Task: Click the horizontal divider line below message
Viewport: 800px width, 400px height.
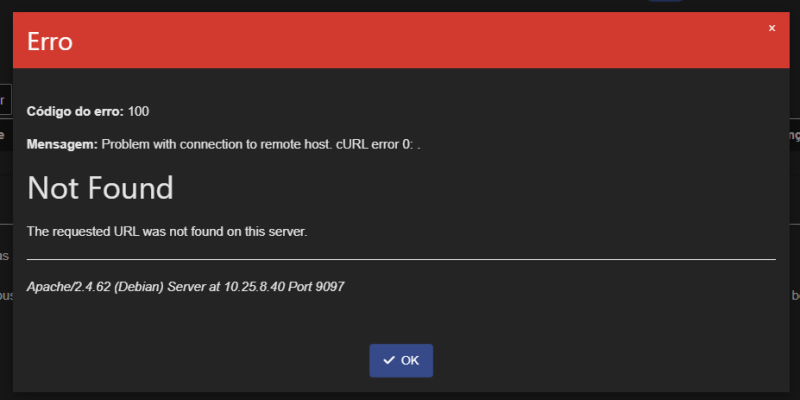Action: (x=401, y=259)
